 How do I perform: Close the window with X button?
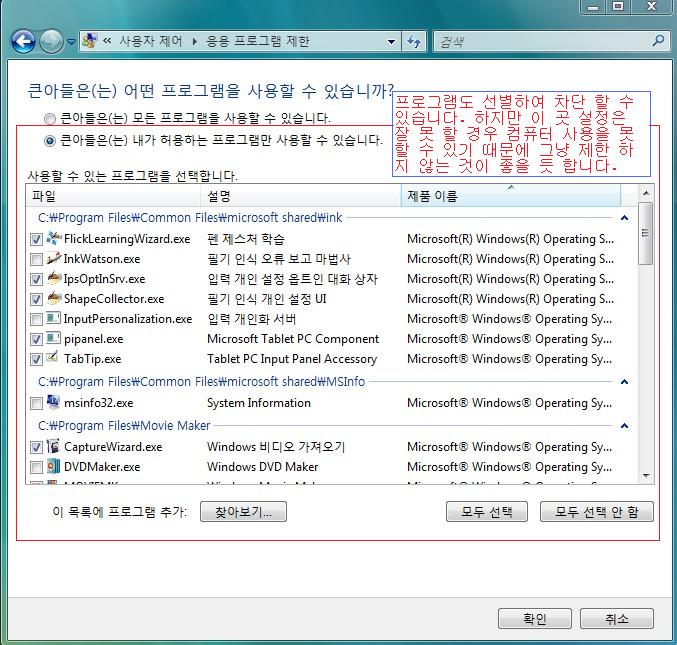coord(652,6)
